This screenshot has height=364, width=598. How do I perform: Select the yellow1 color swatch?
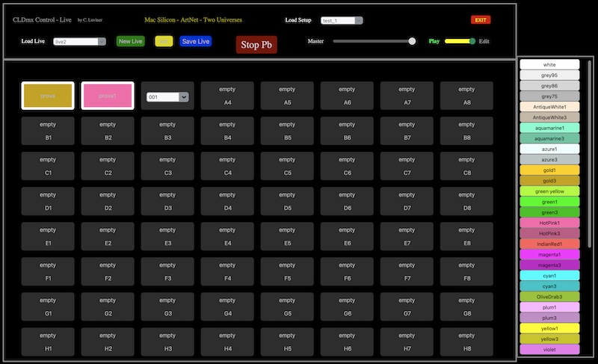[549, 328]
